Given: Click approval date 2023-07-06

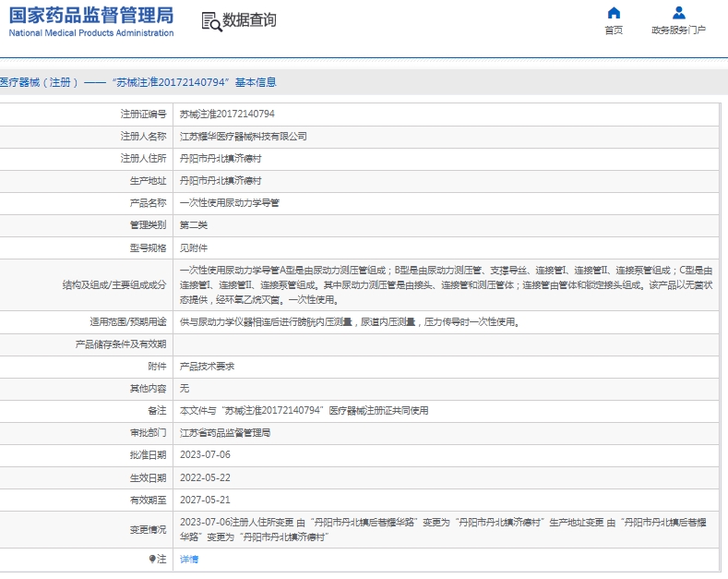Looking at the screenshot, I should 205,455.
